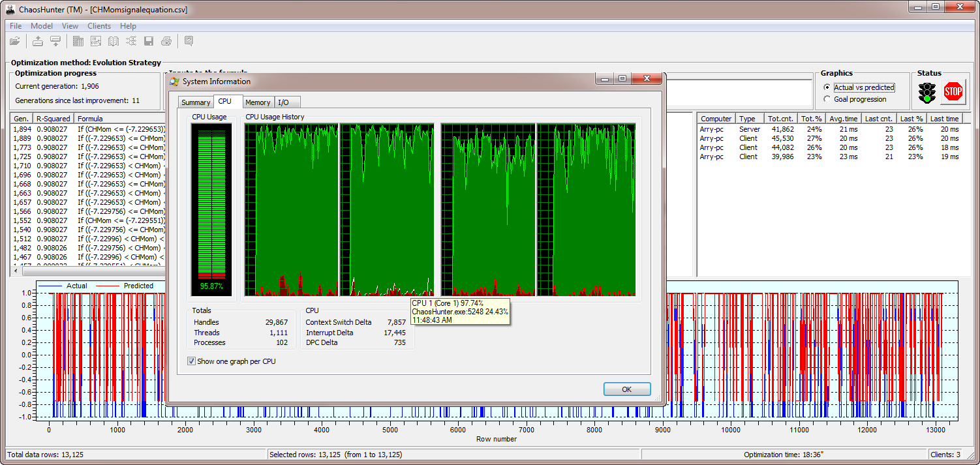Screen dimensions: 980x465
Task: Click the chart note toolbar icon
Action: tap(189, 42)
